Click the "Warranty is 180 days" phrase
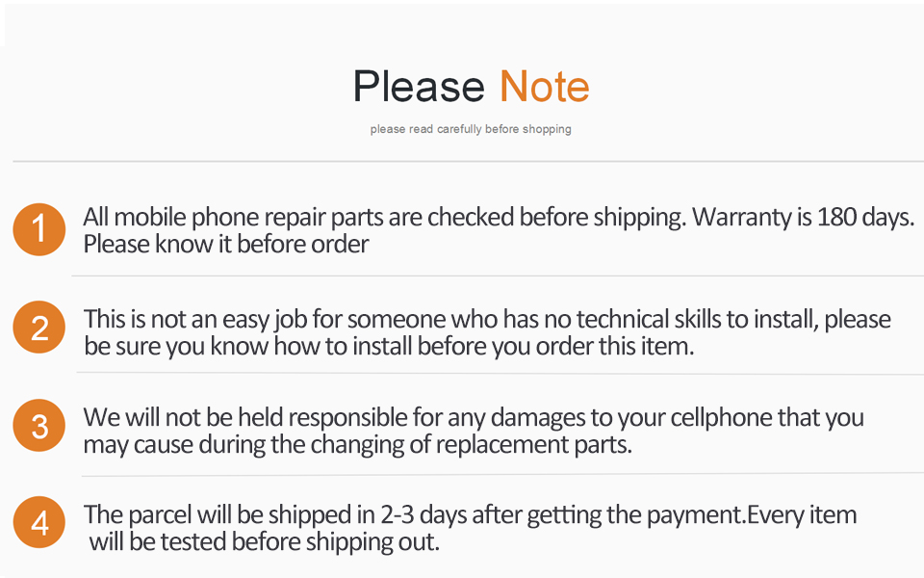The height and width of the screenshot is (578, 924). 802,217
